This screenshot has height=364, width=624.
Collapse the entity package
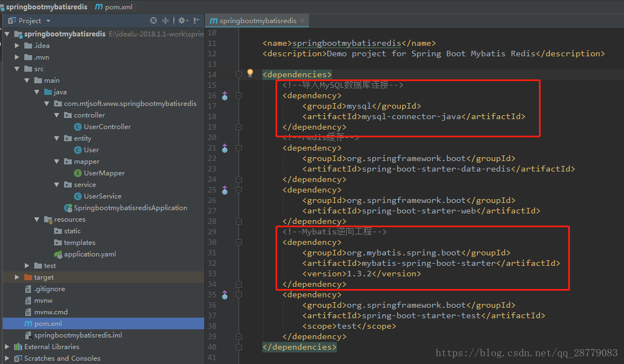click(56, 138)
